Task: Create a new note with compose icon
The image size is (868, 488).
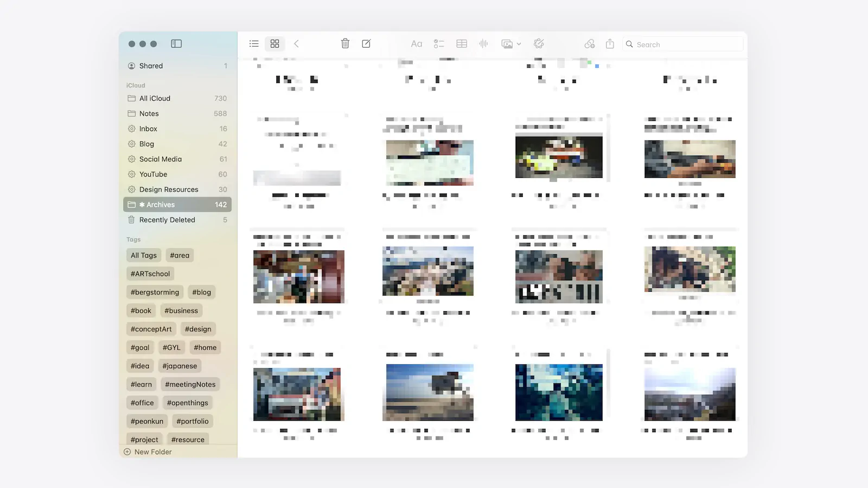Action: (366, 44)
